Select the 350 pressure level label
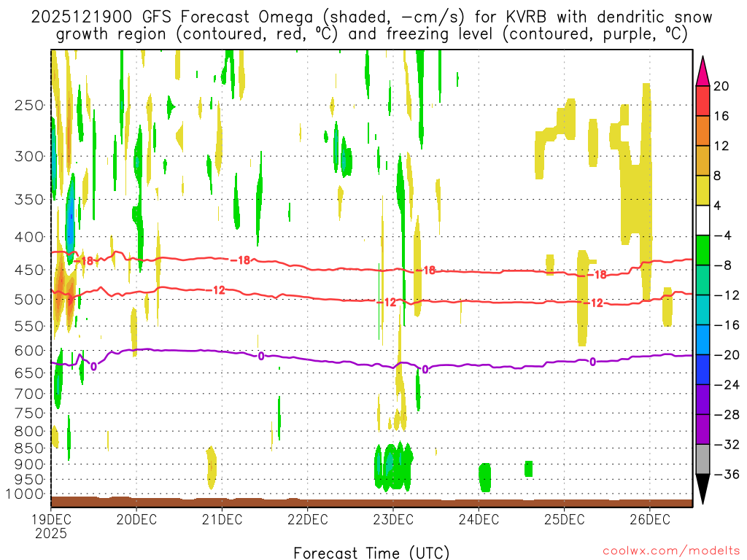The image size is (747, 560). point(29,199)
